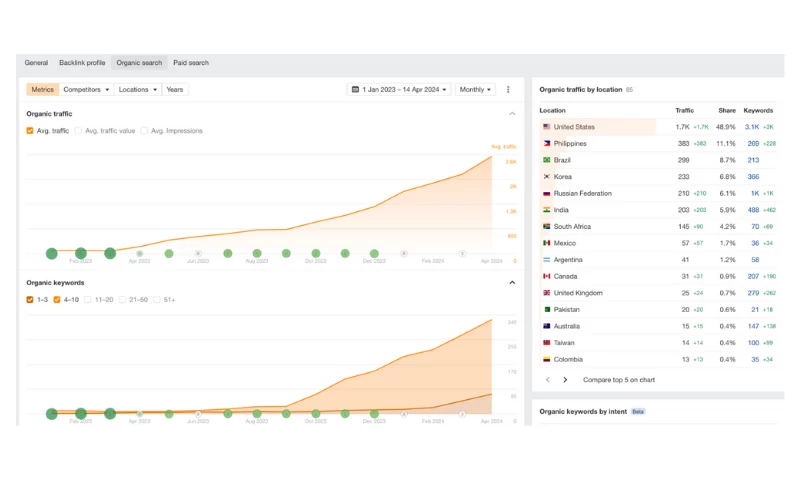Go to next page of locations
Viewport: 800px width, 480px height.
click(x=565, y=380)
